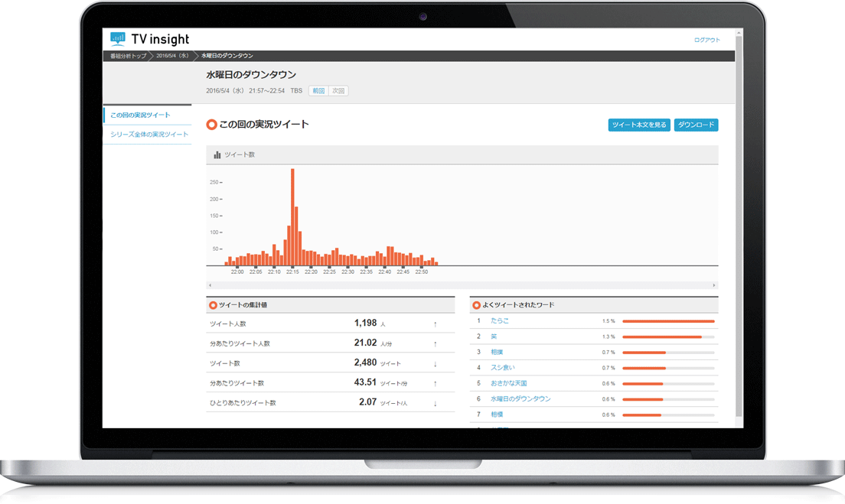
Task: Click the up arrow in the ツイート人数 row
Action: coord(435,324)
